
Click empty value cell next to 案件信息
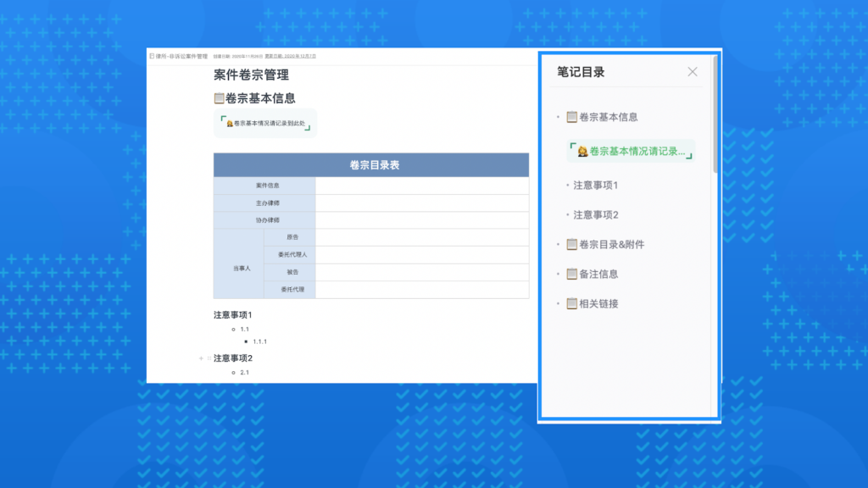click(x=422, y=186)
